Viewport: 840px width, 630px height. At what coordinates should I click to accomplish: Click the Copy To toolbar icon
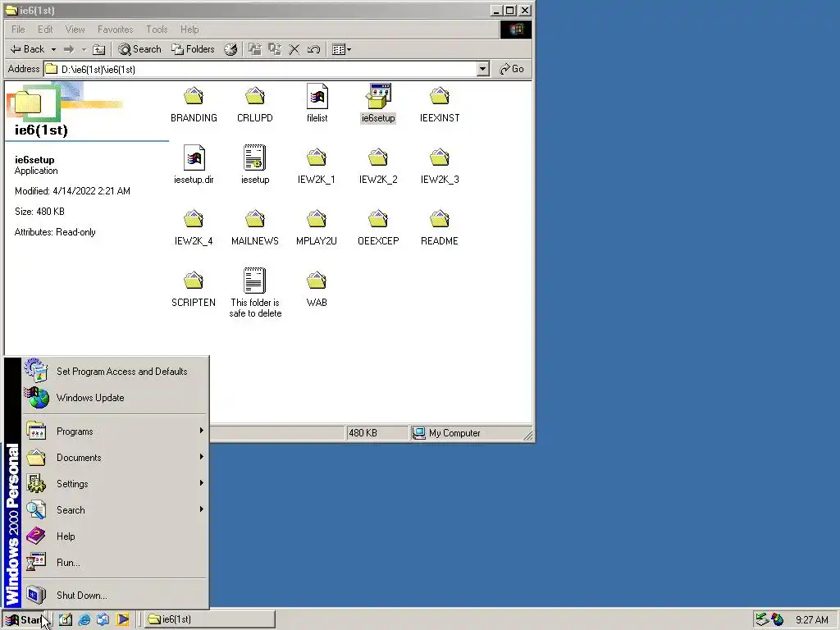click(x=274, y=49)
